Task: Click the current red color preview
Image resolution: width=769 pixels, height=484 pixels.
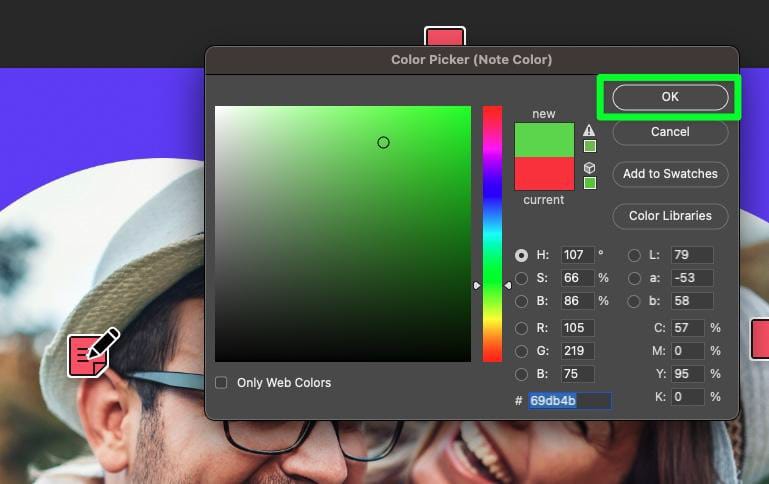Action: coord(544,173)
